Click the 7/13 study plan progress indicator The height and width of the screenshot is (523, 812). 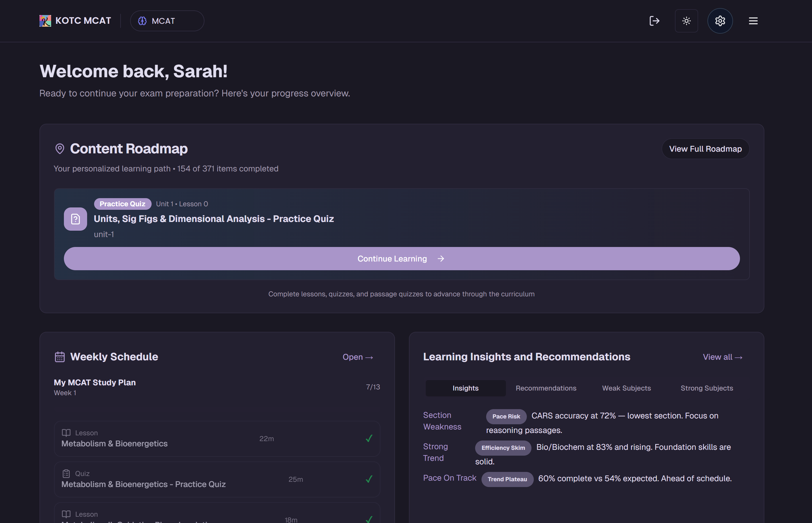tap(373, 386)
